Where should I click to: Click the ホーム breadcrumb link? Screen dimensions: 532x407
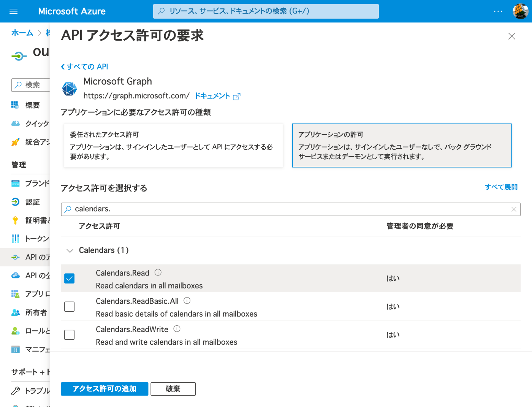22,33
